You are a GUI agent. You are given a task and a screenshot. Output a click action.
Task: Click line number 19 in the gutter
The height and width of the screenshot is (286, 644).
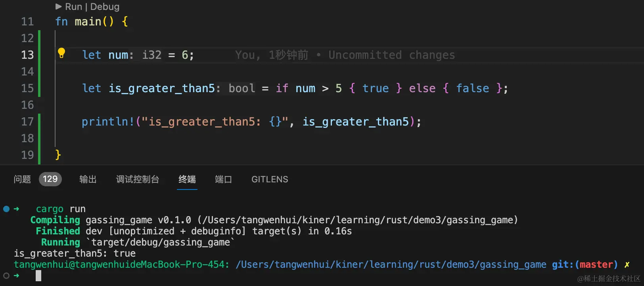pyautogui.click(x=27, y=155)
